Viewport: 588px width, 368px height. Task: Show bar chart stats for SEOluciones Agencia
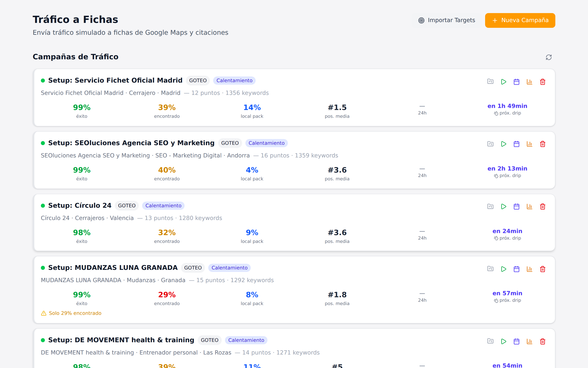529,144
